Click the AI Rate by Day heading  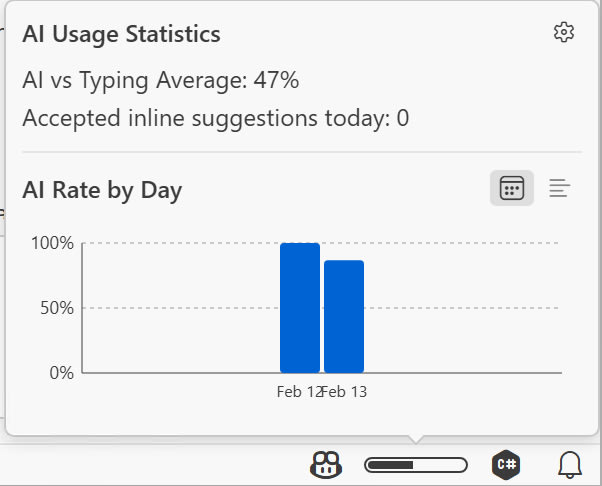coord(102,189)
